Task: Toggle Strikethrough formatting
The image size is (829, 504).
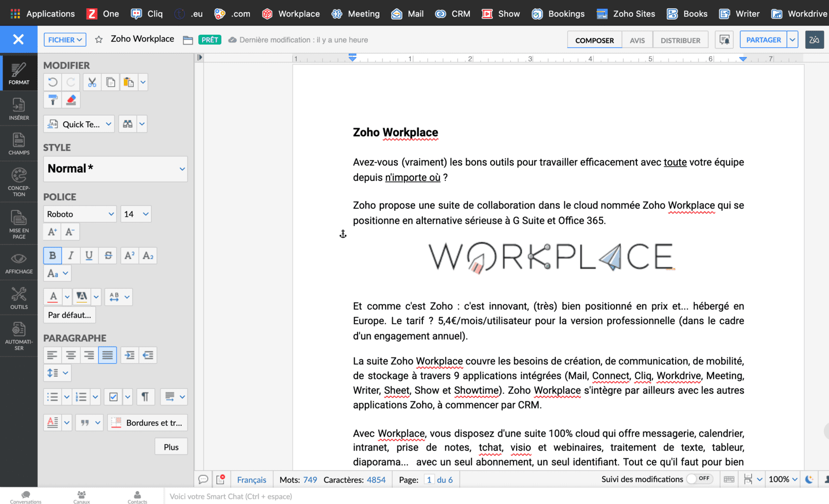Action: [108, 255]
